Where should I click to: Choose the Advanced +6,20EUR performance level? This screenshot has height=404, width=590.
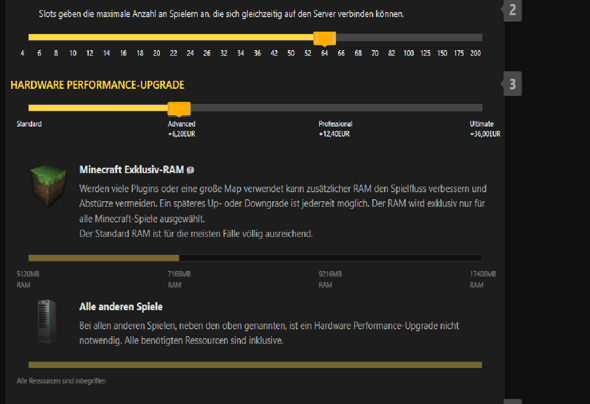181,129
